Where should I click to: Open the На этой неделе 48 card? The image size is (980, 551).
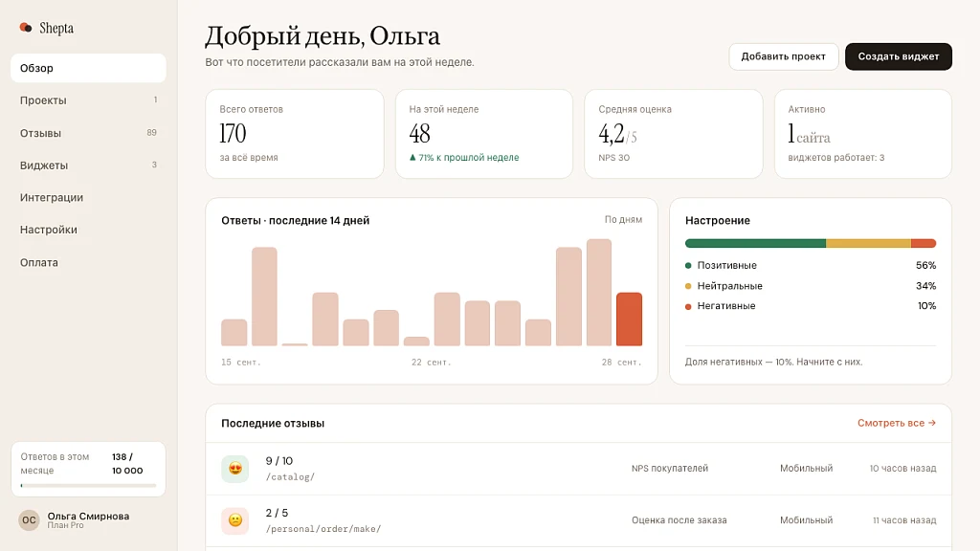pyautogui.click(x=483, y=134)
